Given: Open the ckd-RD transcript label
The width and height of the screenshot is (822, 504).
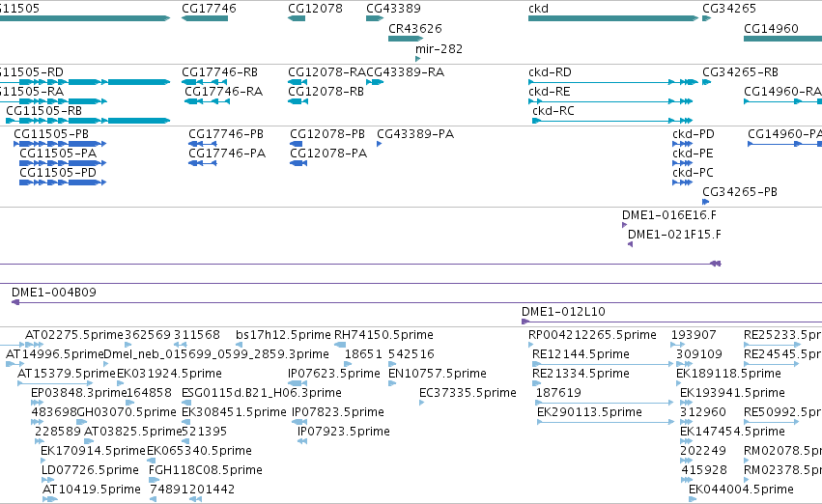Looking at the screenshot, I should click(x=550, y=72).
